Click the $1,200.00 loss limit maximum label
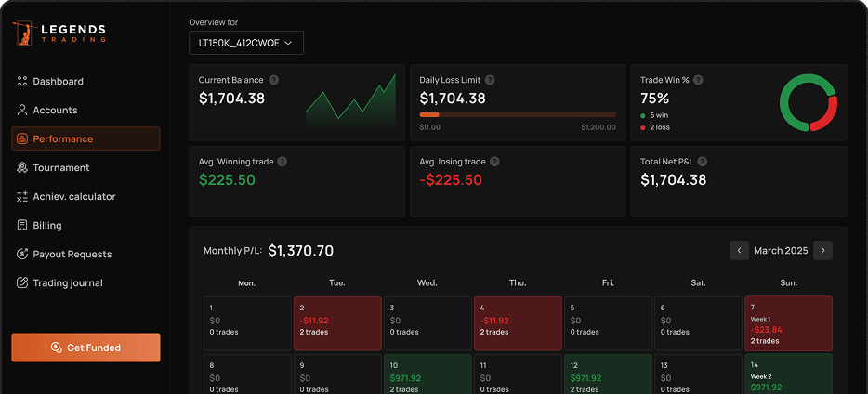Screen dimensions: 868x394 pyautogui.click(x=598, y=127)
